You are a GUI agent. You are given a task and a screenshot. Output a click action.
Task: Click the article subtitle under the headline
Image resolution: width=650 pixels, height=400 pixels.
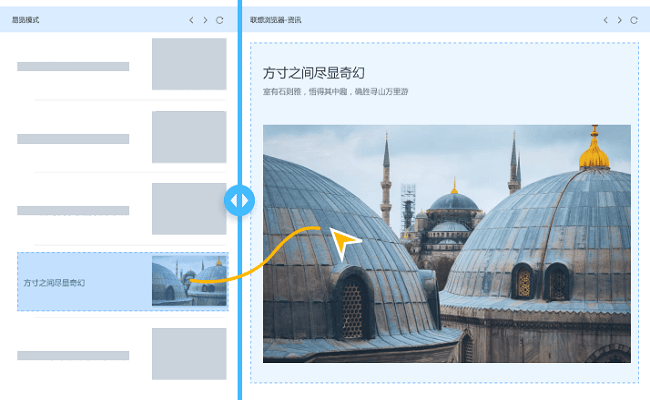(x=335, y=92)
